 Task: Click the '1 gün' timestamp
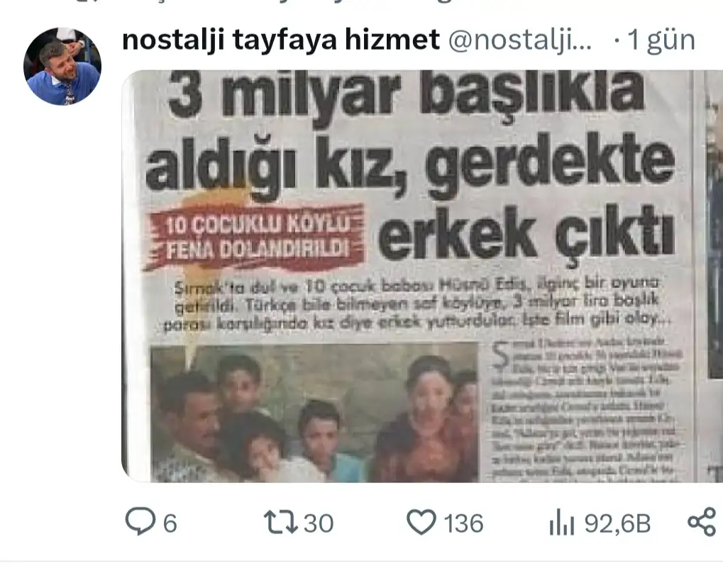[x=662, y=40]
